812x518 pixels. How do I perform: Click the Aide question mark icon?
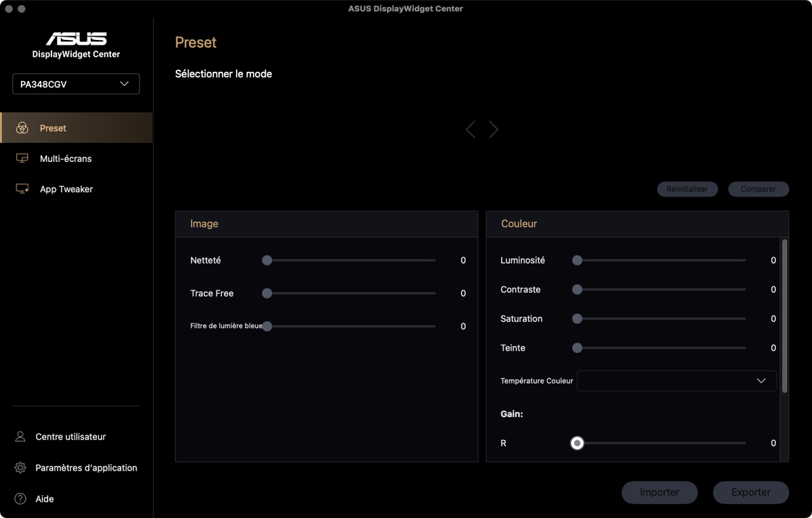pos(20,499)
